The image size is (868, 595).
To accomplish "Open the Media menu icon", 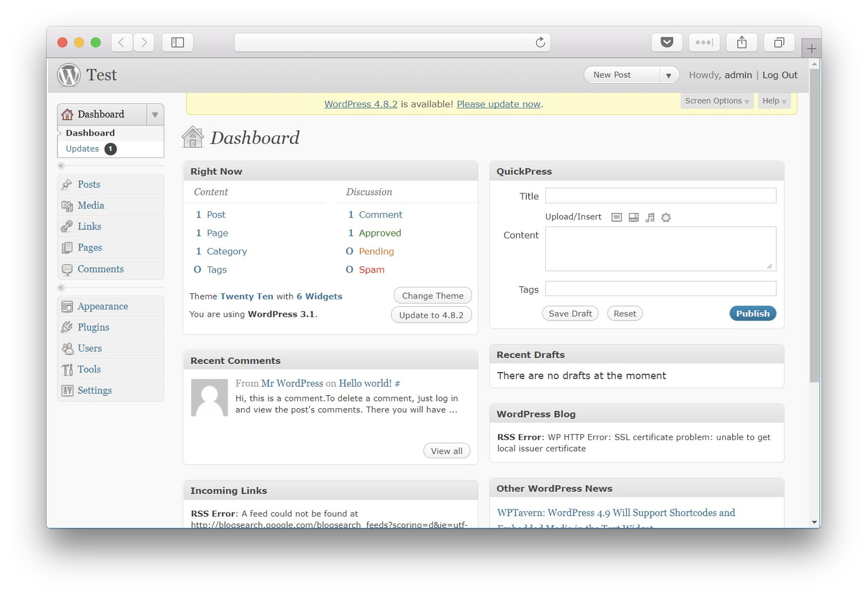I will [x=67, y=206].
